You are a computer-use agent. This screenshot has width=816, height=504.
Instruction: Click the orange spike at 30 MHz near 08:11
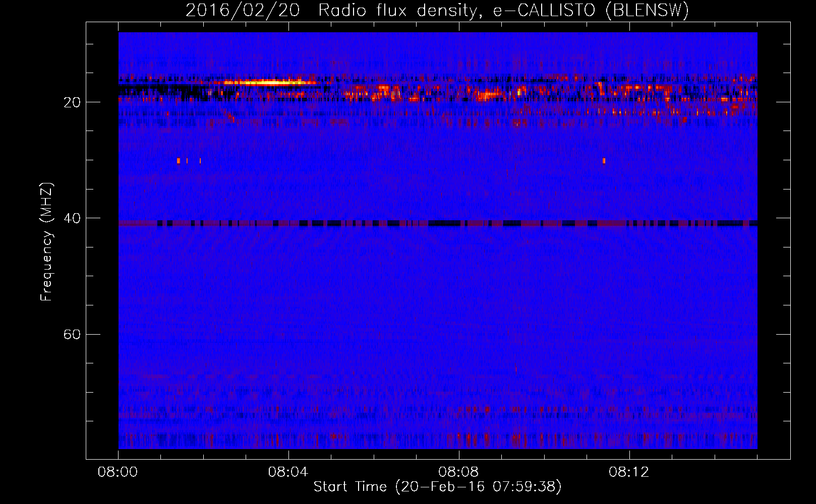tap(604, 161)
